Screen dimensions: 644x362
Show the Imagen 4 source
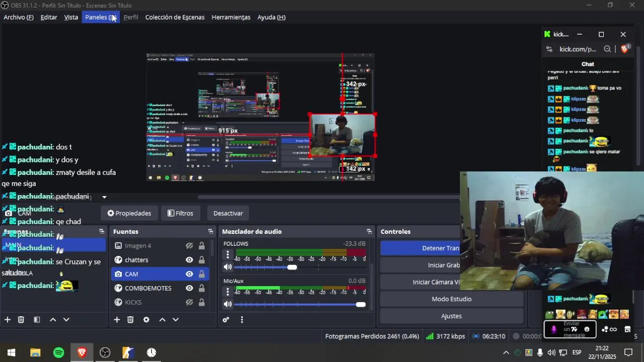[x=189, y=246]
